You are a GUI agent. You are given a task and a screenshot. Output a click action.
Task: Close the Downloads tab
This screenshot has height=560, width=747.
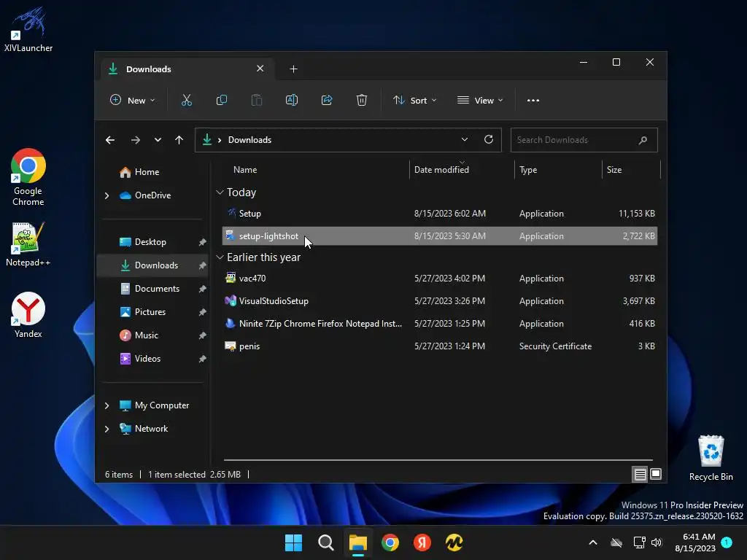(260, 69)
